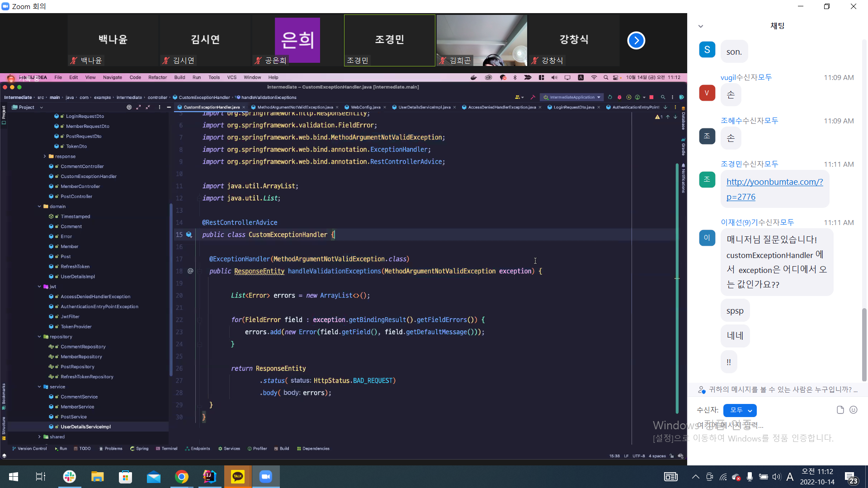Open the yoonbumtae.com link in chat
The height and width of the screenshot is (488, 868).
coord(774,182)
